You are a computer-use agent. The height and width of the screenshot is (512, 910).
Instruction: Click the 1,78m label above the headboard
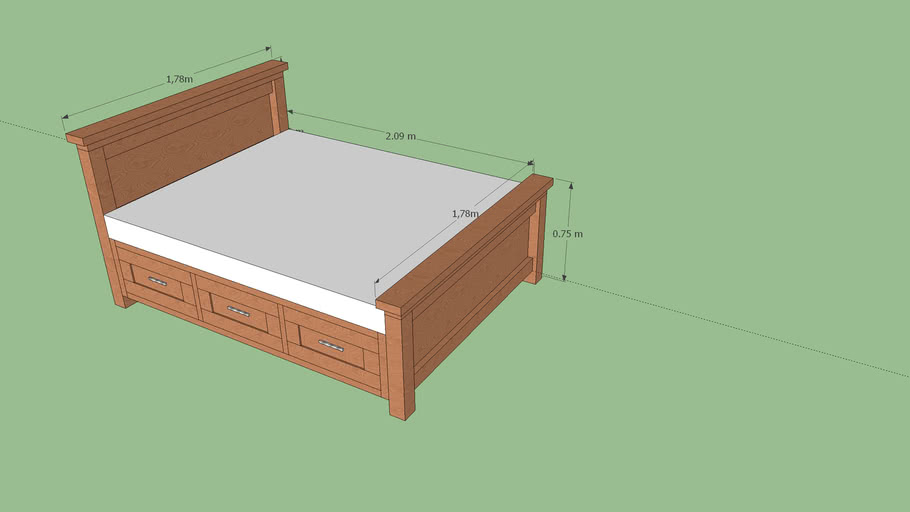click(x=180, y=79)
